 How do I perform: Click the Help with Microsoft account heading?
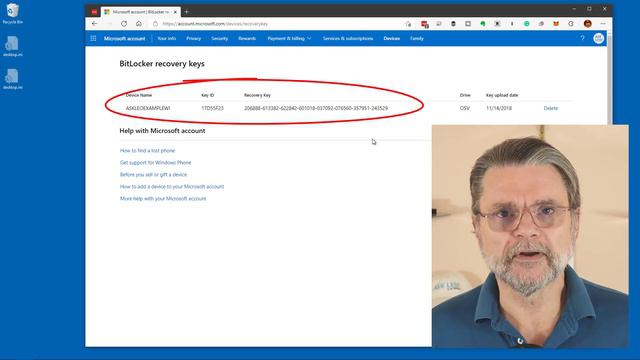point(162,131)
